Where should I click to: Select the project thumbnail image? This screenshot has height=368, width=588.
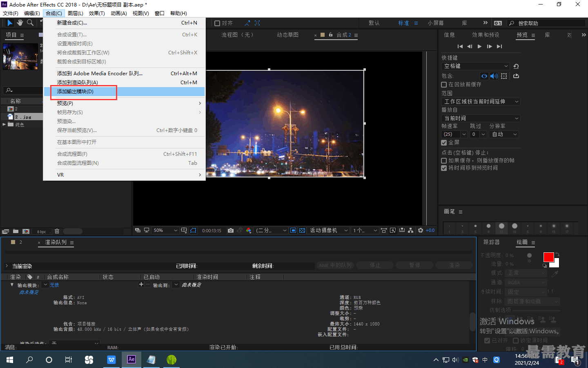(20, 56)
